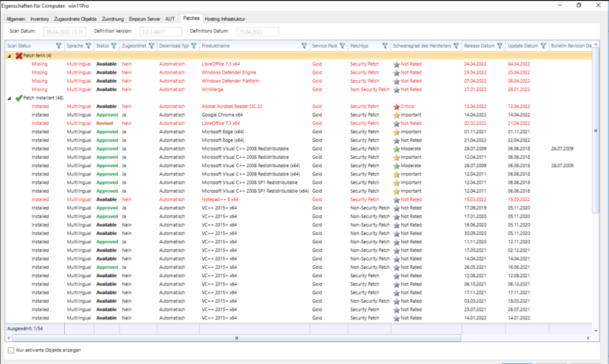The width and height of the screenshot is (609, 364).
Task: Select the LibreOffice 7.3 x64 Missing row
Action: 299,64
